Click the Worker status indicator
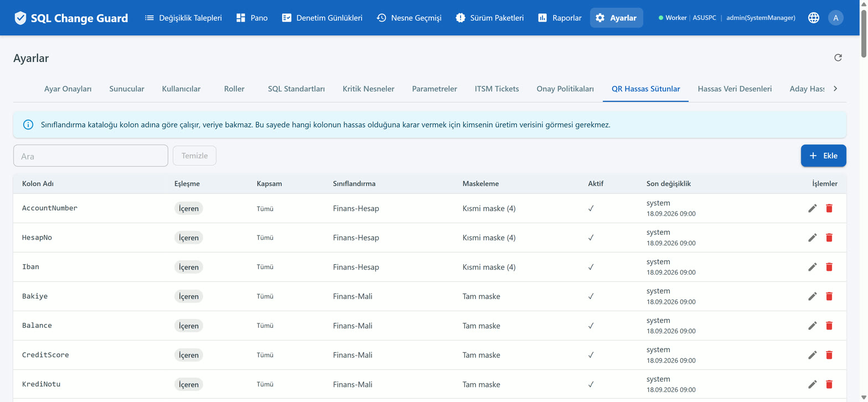 pos(672,18)
